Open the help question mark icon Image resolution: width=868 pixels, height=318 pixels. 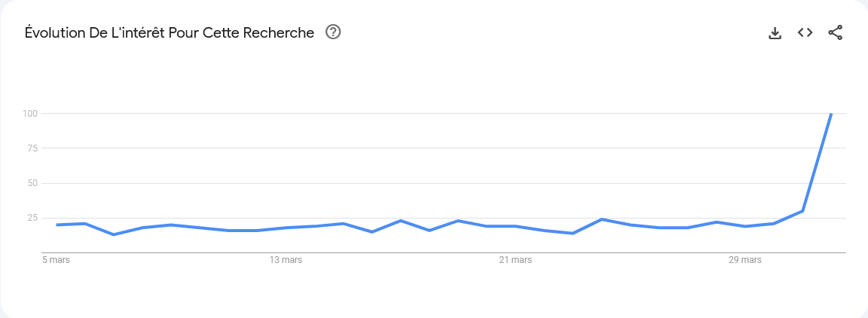tap(333, 32)
